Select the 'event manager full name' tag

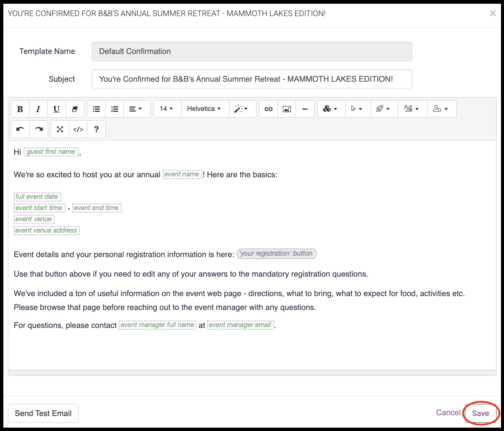(157, 325)
